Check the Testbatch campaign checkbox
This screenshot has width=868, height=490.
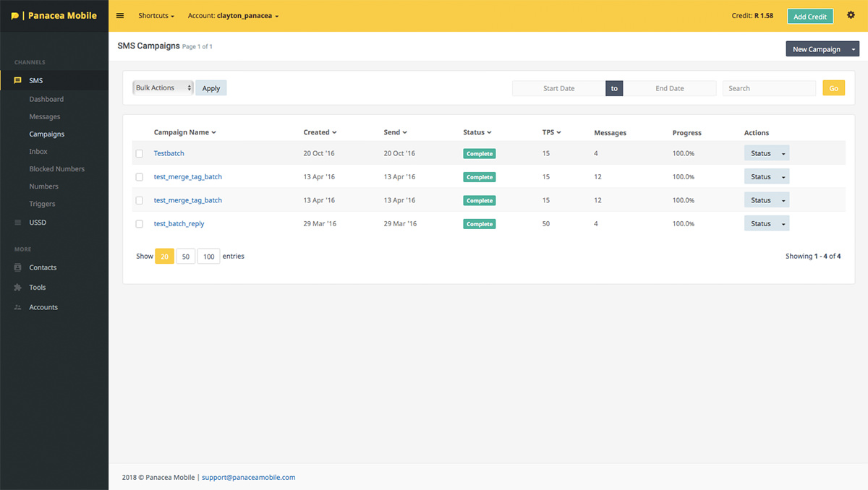click(x=140, y=153)
